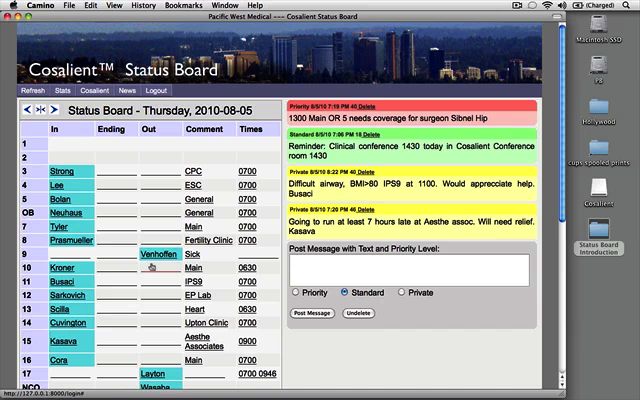Click the volume icon in the menu bar
Screen dimensions: 640x400
tap(562, 5)
